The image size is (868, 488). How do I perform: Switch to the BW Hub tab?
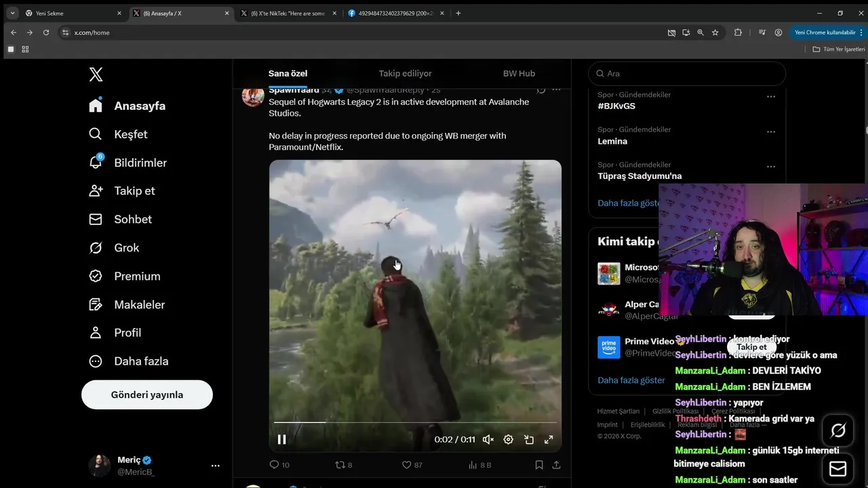point(519,73)
